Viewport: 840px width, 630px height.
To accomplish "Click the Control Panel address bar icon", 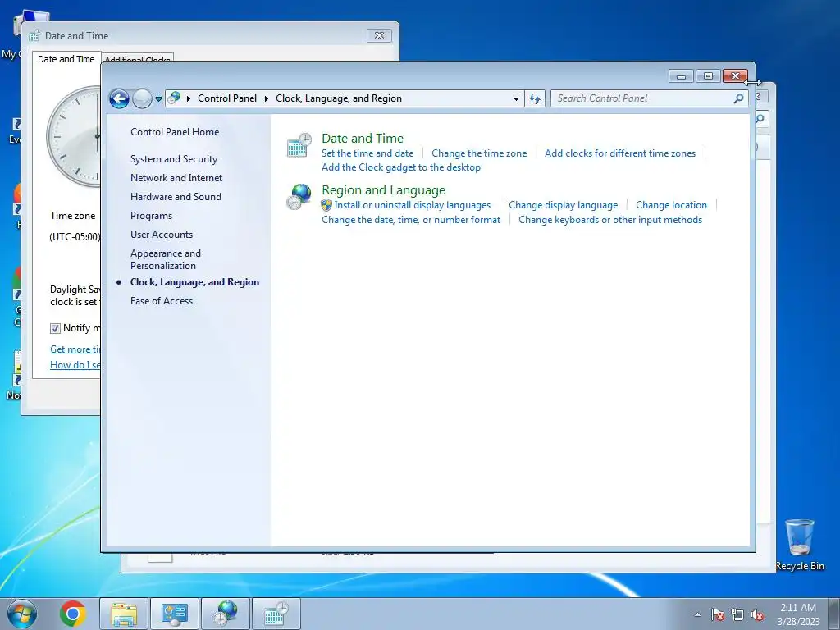I will tap(175, 98).
